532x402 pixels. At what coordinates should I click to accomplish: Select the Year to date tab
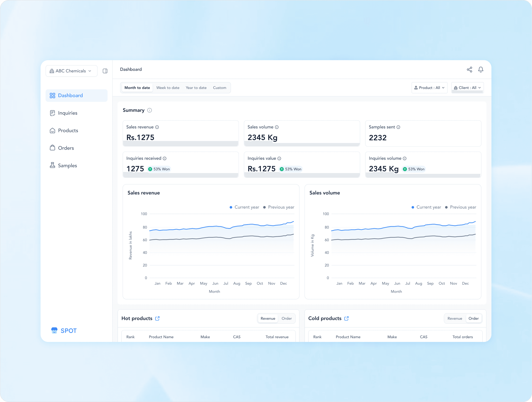coord(196,88)
